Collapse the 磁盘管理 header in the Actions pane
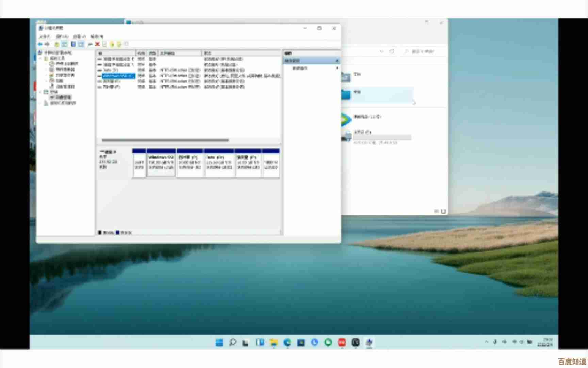The image size is (588, 368). tap(337, 60)
